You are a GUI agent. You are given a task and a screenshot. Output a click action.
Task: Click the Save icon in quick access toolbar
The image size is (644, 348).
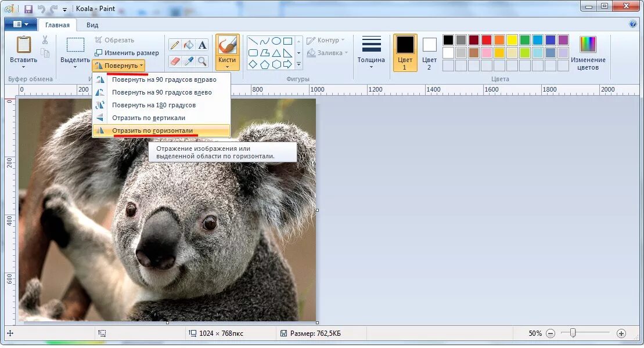28,9
